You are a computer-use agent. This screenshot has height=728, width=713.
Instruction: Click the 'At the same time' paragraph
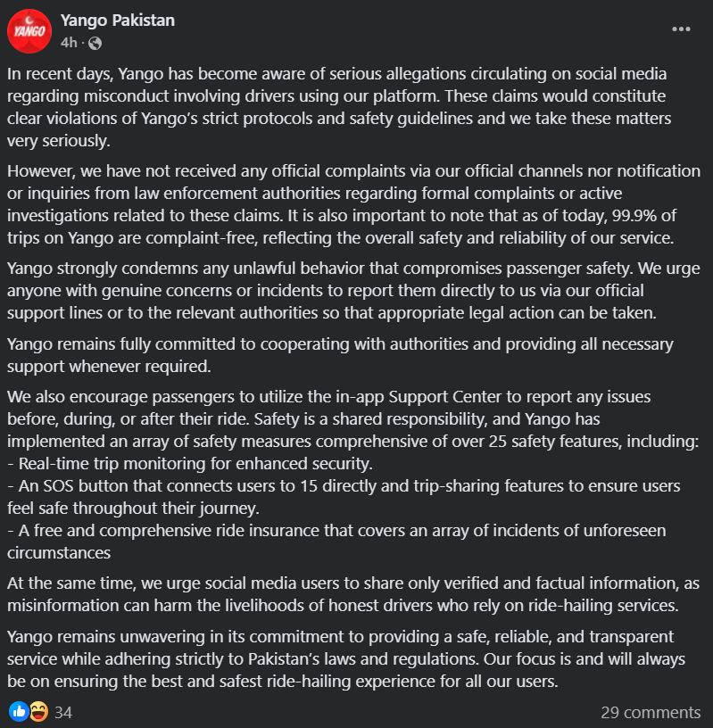click(x=353, y=594)
